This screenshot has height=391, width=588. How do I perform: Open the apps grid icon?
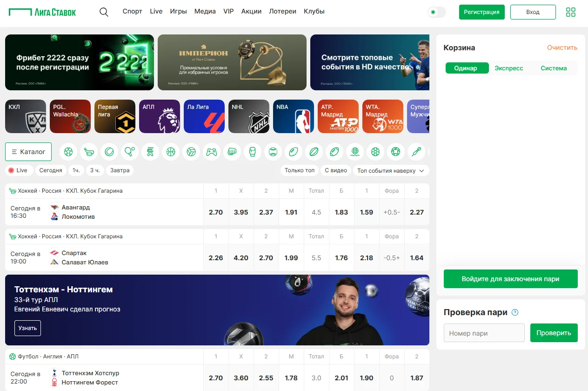pos(571,12)
